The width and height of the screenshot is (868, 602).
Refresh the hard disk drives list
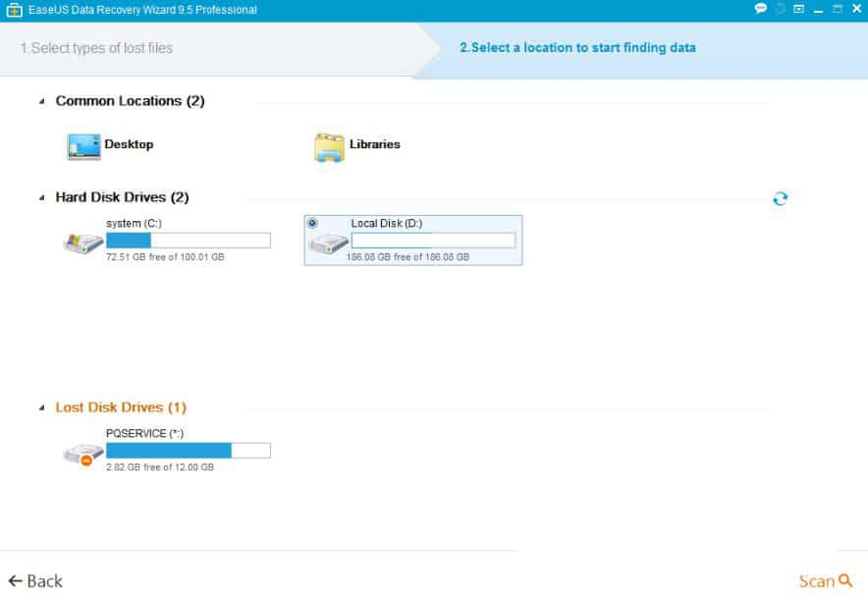click(780, 198)
